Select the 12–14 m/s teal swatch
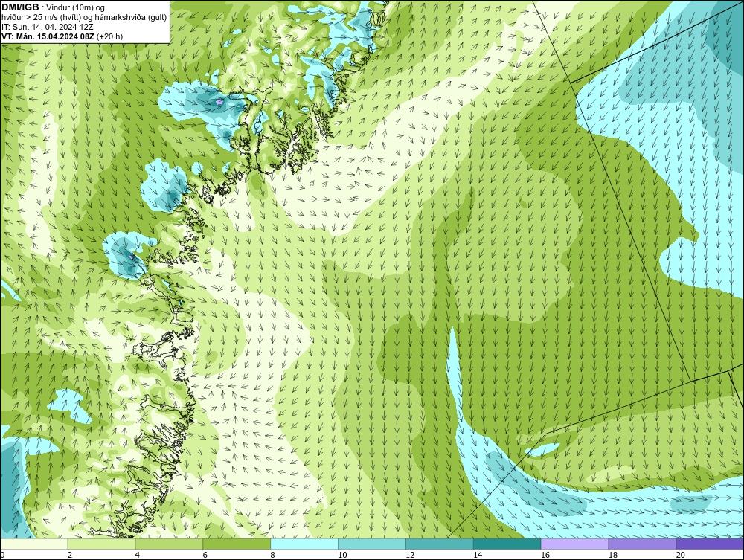The image size is (744, 560). coord(440,544)
